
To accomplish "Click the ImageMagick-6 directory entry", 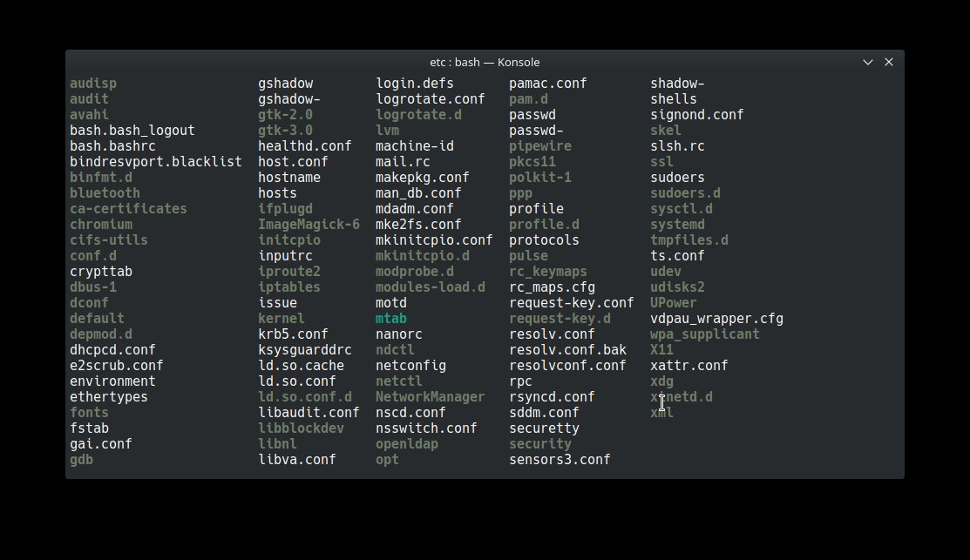I will click(309, 225).
